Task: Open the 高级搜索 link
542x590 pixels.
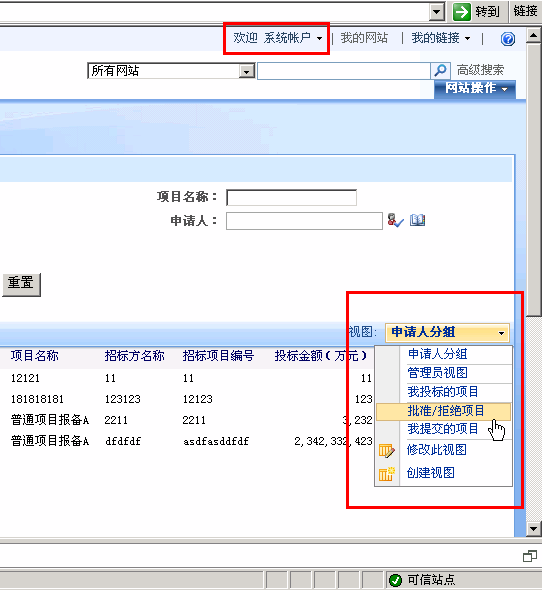Action: click(x=480, y=70)
